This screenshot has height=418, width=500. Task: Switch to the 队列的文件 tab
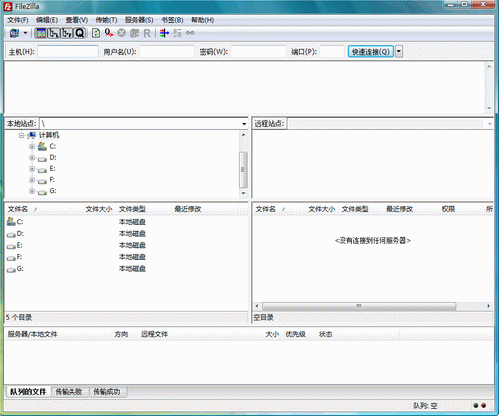click(x=28, y=392)
